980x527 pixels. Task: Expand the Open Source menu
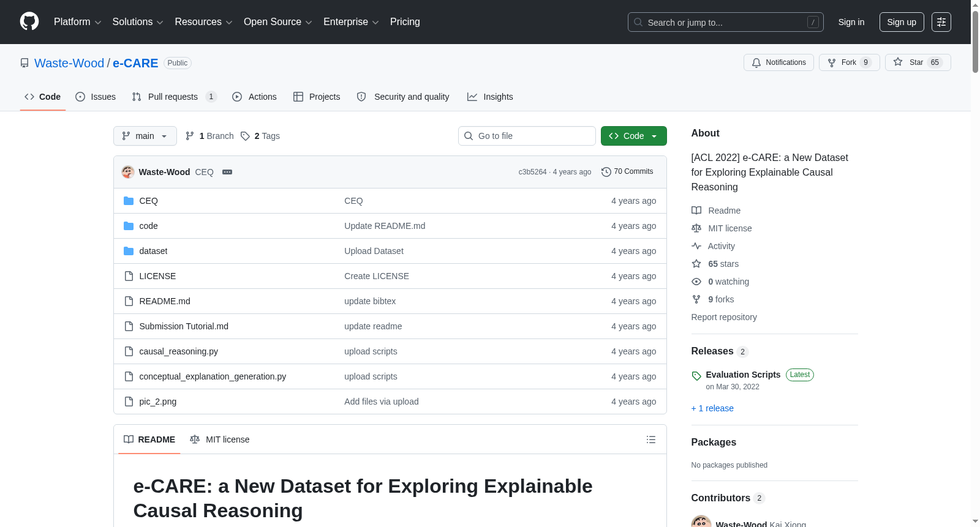point(278,22)
